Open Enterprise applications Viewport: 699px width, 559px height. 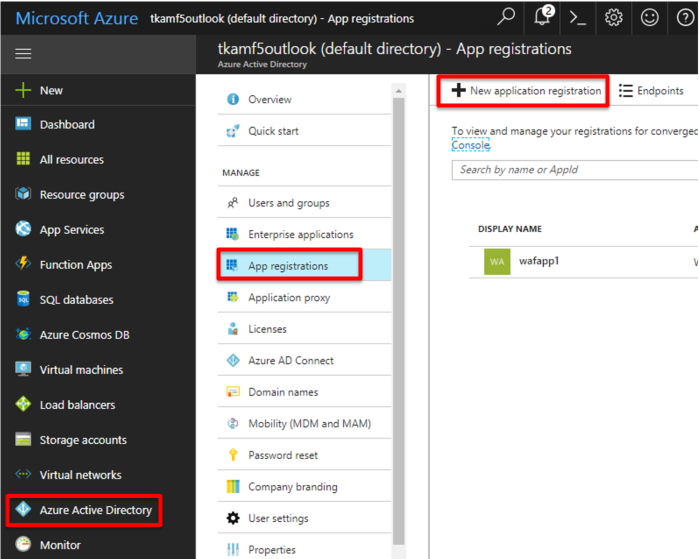304,234
